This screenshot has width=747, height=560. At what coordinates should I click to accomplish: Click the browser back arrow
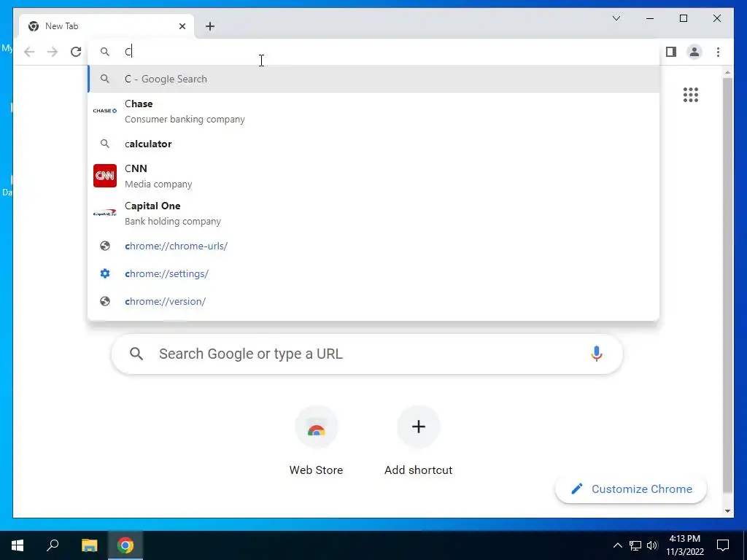coord(29,52)
